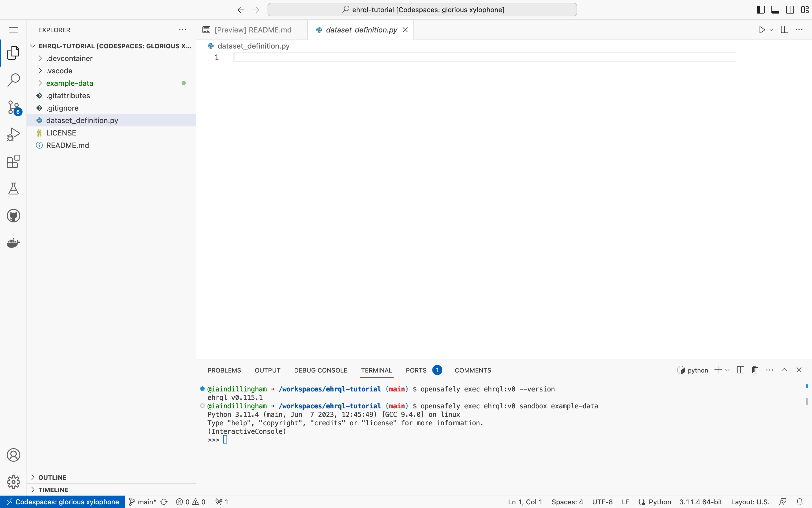Open errors and warnings count

click(x=191, y=502)
